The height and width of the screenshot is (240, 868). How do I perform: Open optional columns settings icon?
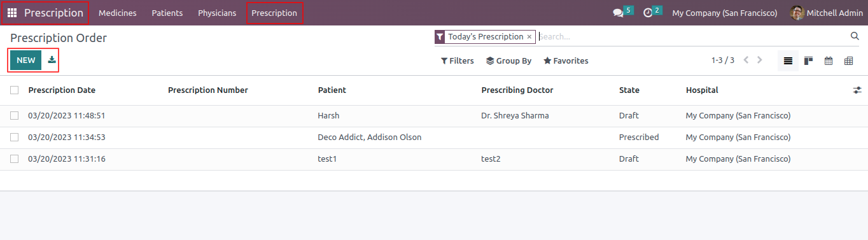(x=857, y=90)
